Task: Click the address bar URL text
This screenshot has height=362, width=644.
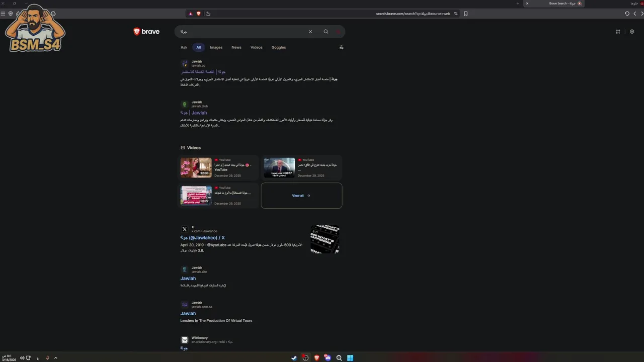Action: click(413, 14)
